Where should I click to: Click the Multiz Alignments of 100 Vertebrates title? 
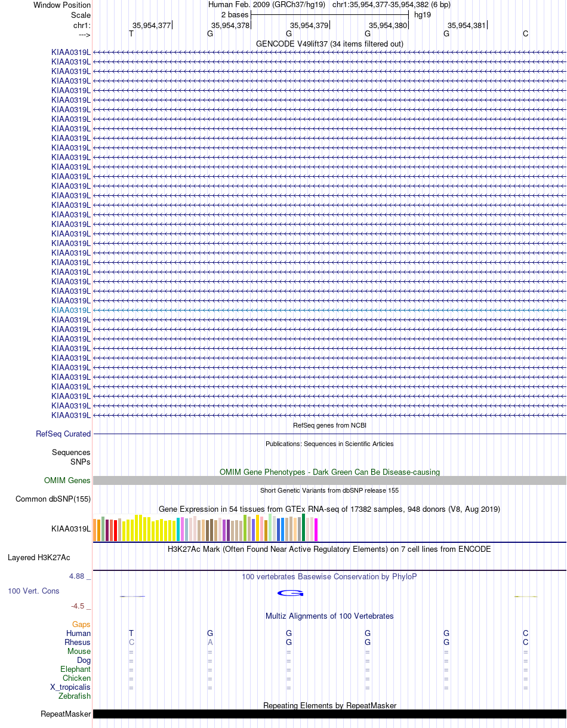[329, 616]
